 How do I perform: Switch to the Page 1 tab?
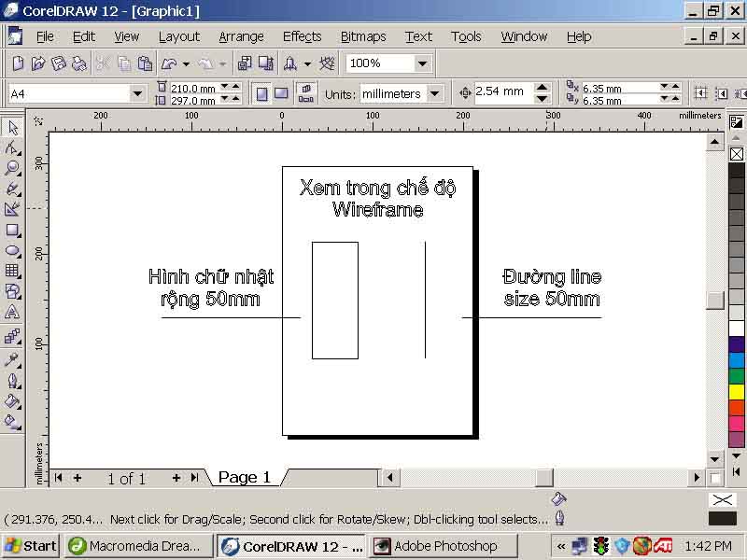click(245, 477)
